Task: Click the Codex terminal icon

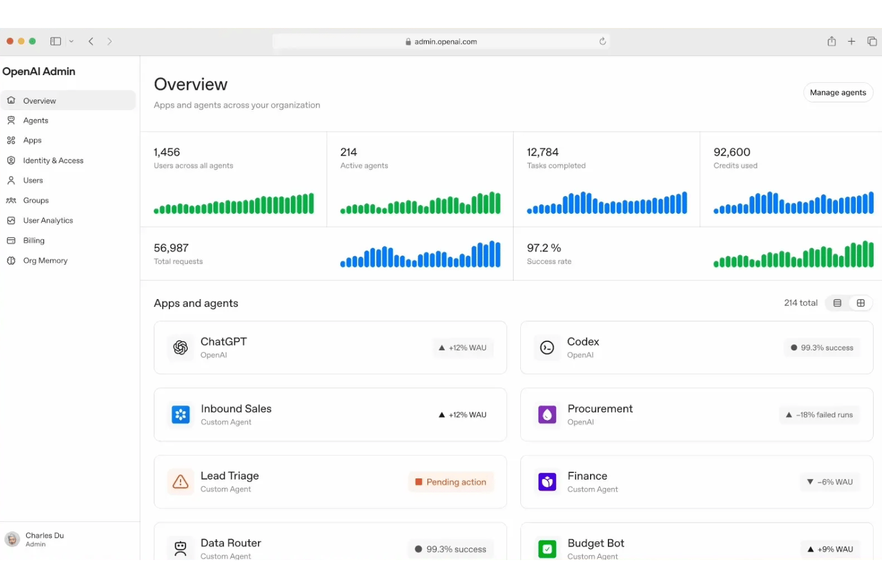Action: 547,347
